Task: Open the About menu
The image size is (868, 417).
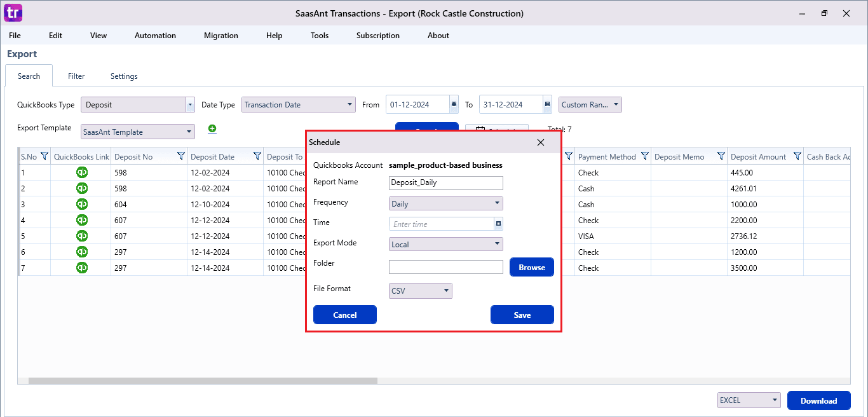Action: click(438, 36)
